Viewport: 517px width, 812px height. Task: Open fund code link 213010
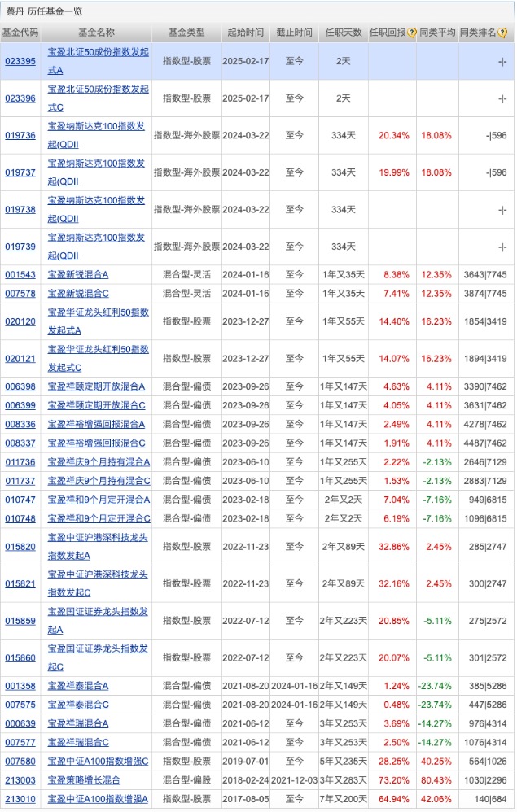pos(20,799)
